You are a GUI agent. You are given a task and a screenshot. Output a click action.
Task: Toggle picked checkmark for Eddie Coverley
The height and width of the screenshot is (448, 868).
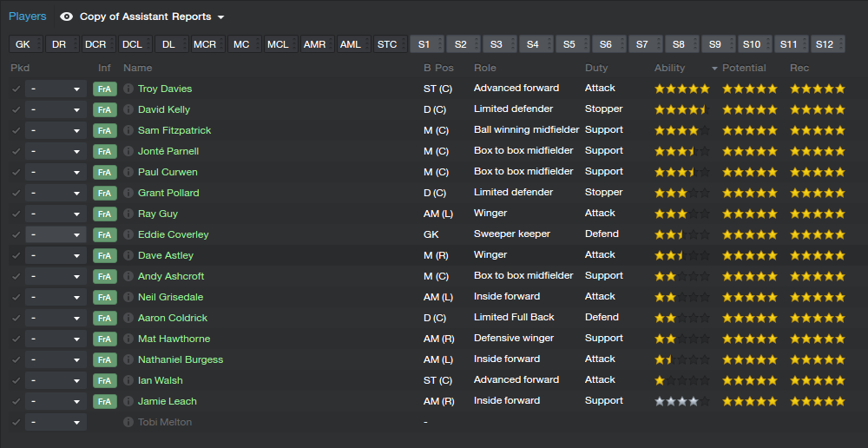click(x=16, y=234)
